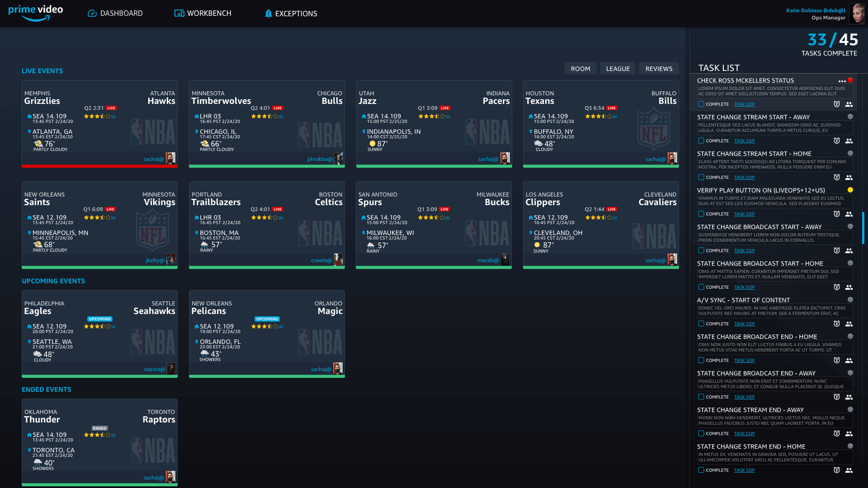
Task: Click snooze icon on Check Ross McKellers task
Action: (x=837, y=104)
